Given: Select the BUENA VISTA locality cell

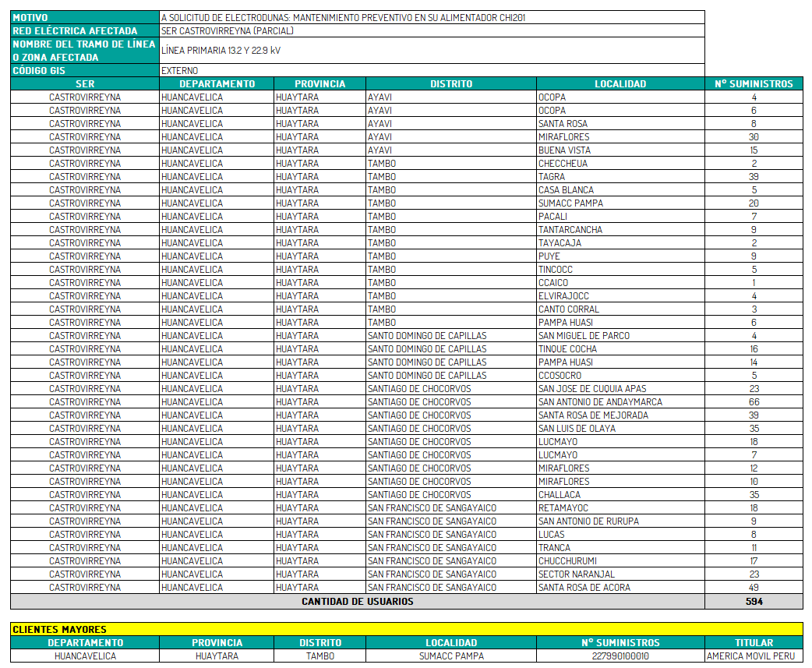Looking at the screenshot, I should tap(620, 150).
